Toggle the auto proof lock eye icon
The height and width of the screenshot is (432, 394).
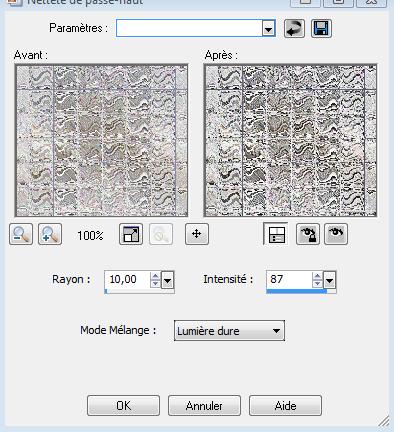point(308,234)
